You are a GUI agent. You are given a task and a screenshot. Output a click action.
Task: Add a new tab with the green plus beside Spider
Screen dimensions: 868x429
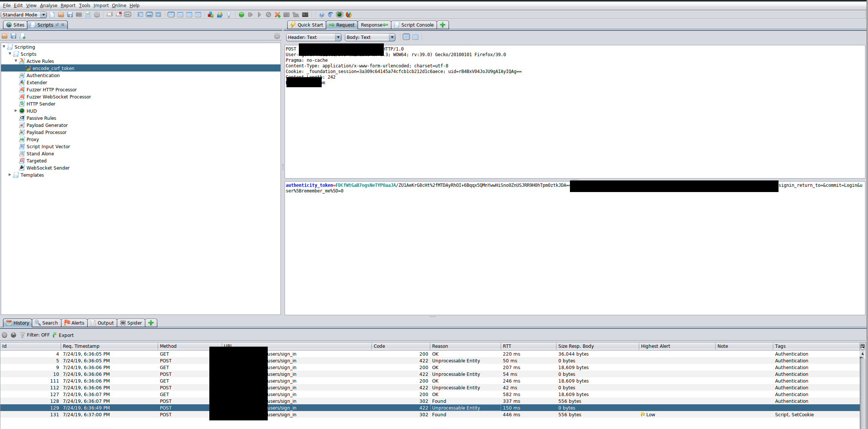[151, 323]
